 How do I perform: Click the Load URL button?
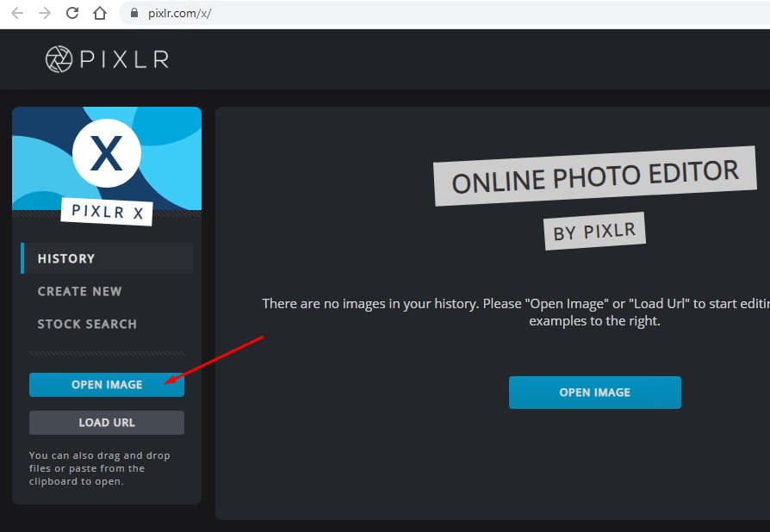pos(107,423)
